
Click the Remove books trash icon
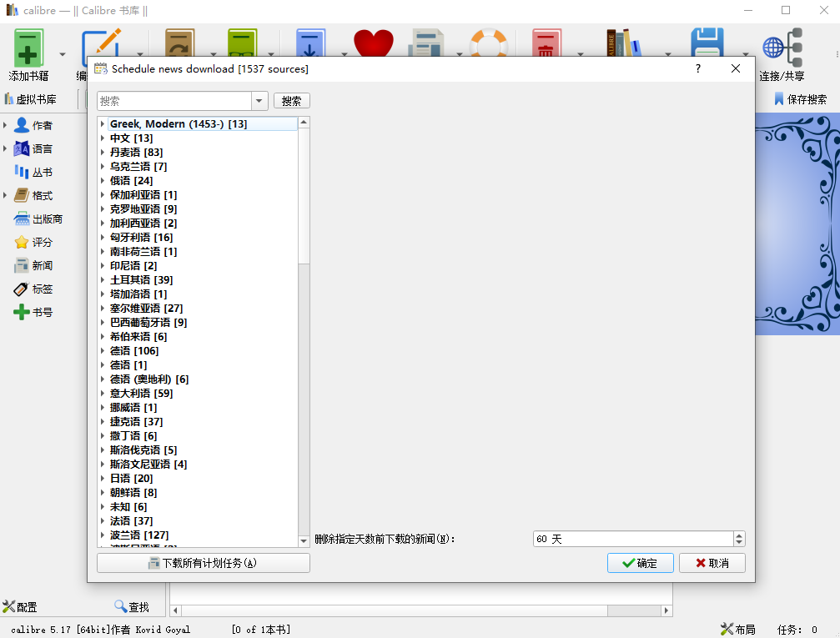point(546,43)
